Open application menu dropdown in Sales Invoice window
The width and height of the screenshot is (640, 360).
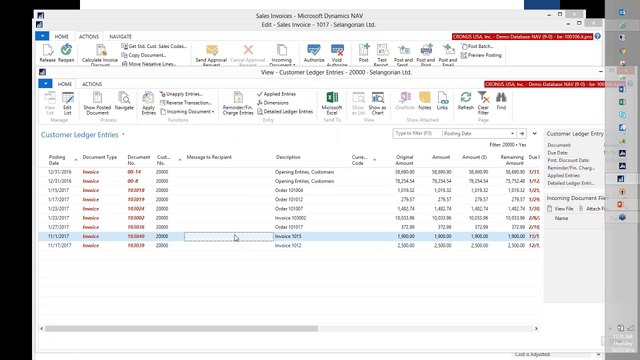[42, 36]
